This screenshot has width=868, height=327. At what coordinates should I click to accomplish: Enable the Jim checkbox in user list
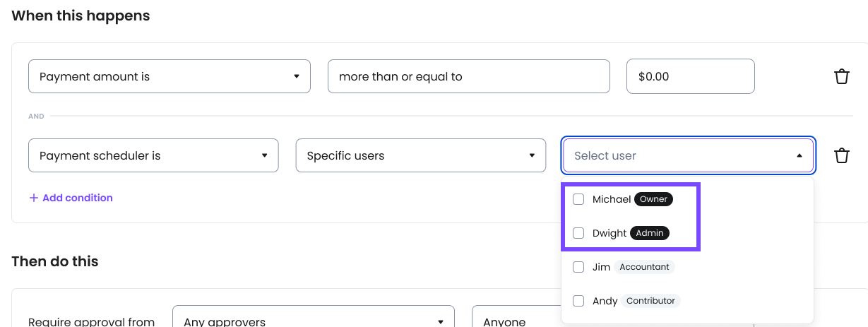(x=578, y=267)
